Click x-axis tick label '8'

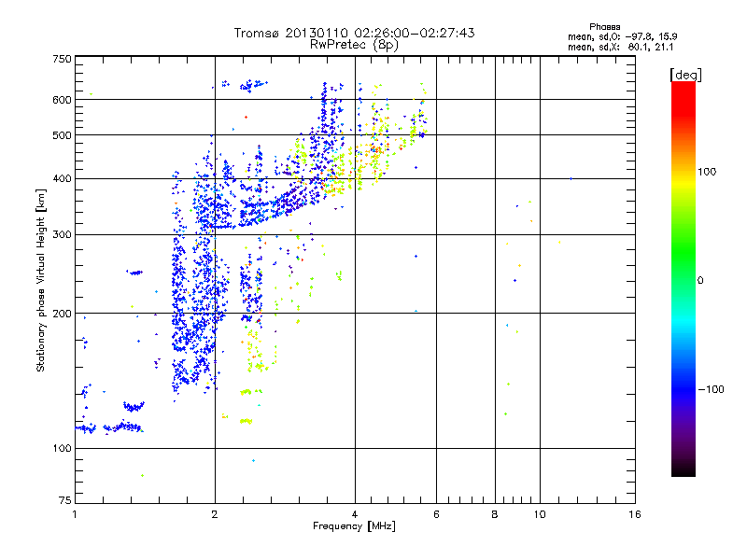(x=495, y=514)
